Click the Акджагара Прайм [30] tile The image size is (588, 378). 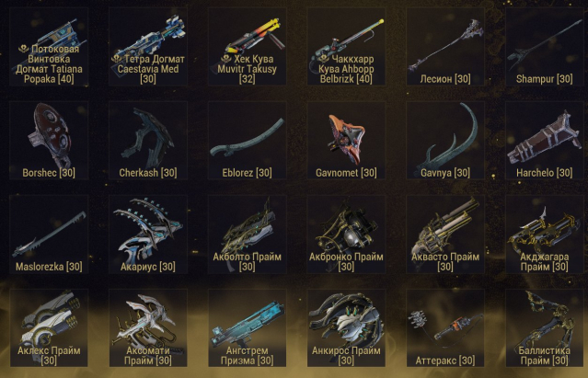(545, 235)
